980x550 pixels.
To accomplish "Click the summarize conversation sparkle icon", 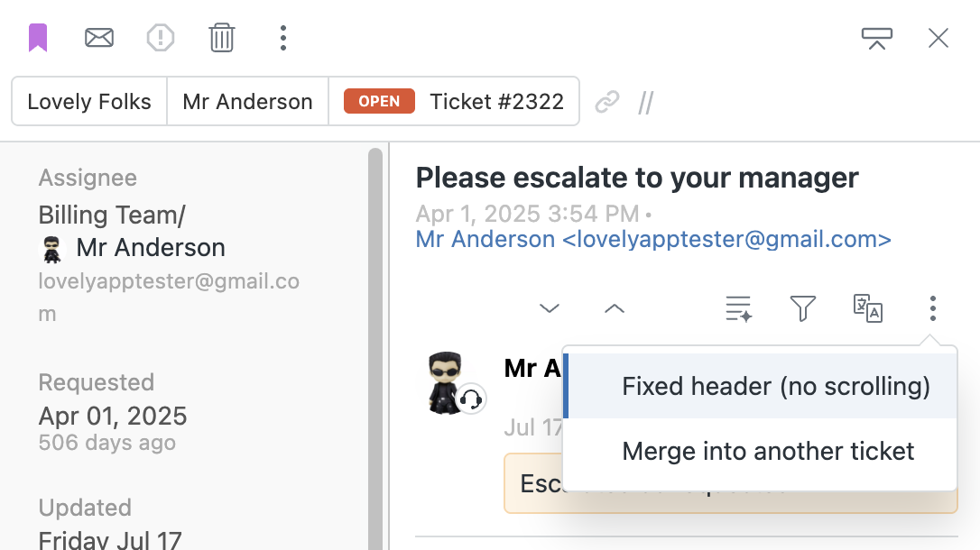I will 739,308.
